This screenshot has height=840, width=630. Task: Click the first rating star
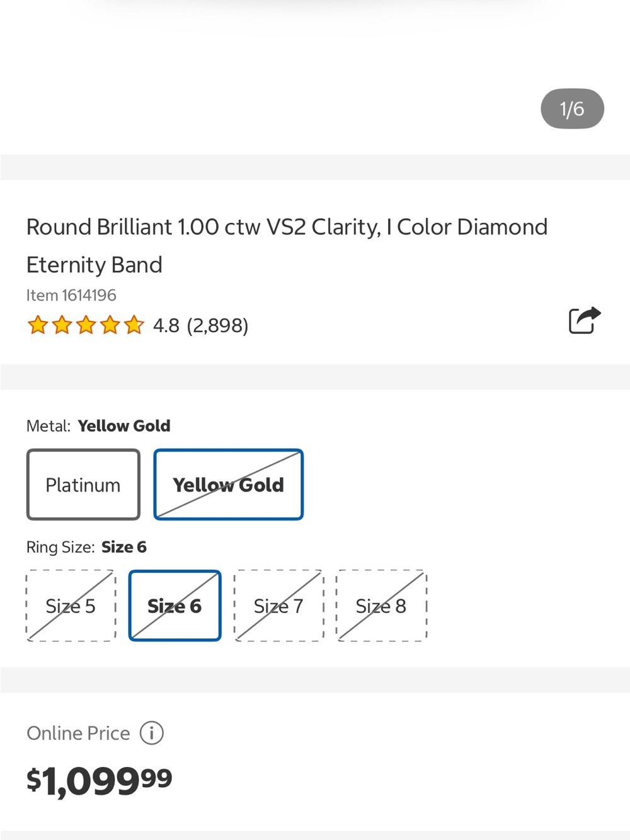pyautogui.click(x=38, y=325)
